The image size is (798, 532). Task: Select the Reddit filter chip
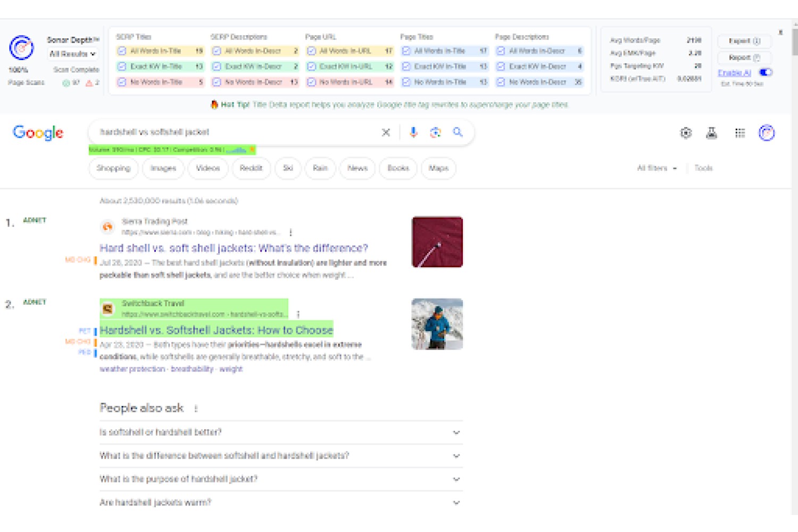coord(251,168)
